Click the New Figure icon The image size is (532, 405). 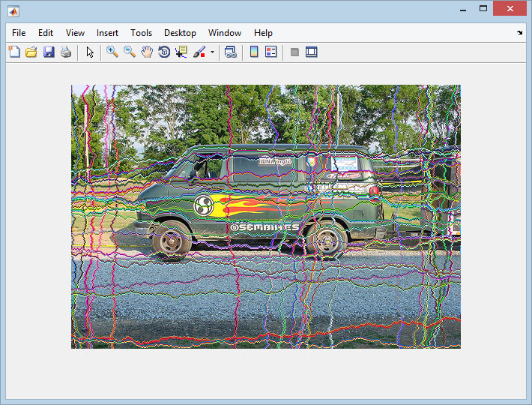(14, 52)
